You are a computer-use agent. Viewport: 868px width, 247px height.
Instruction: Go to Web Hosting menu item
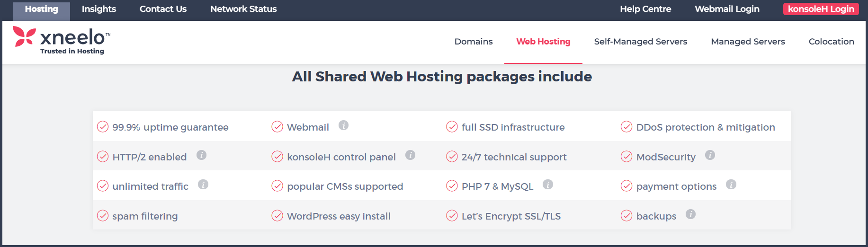tap(543, 42)
